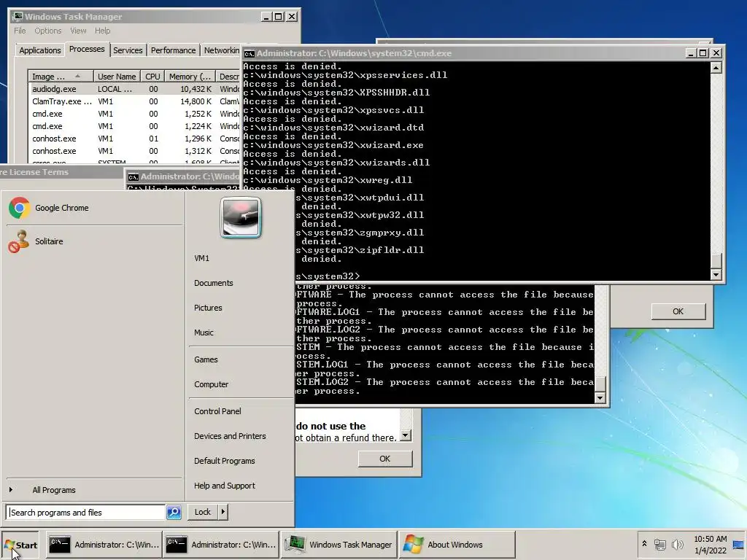The width and height of the screenshot is (747, 560).
Task: Sort processes by Image Name column
Action: (61, 77)
